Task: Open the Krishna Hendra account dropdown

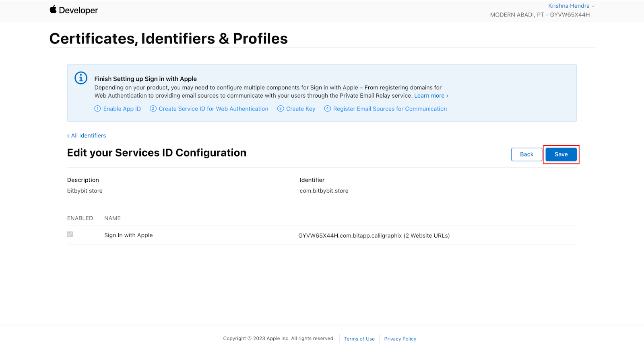Action: click(571, 6)
